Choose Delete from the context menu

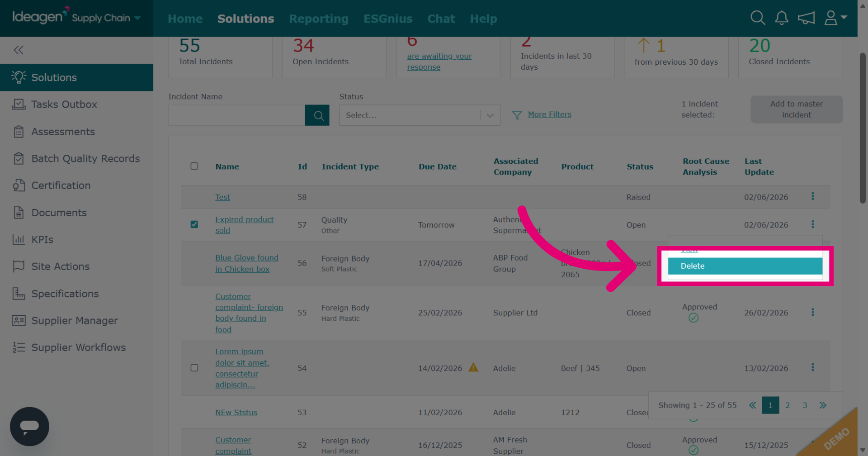(x=745, y=266)
